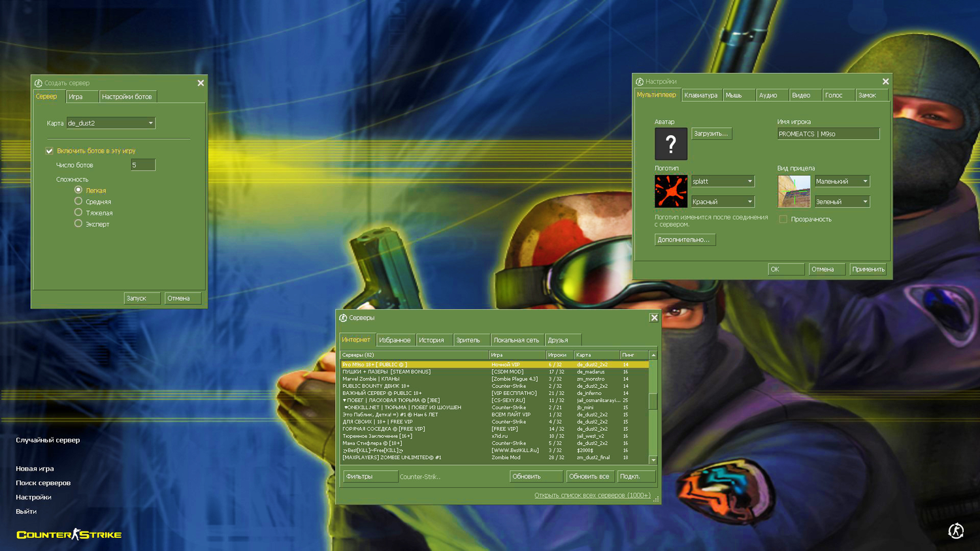Viewport: 980px width, 551px height.
Task: Close the Настройки window
Action: (x=885, y=82)
